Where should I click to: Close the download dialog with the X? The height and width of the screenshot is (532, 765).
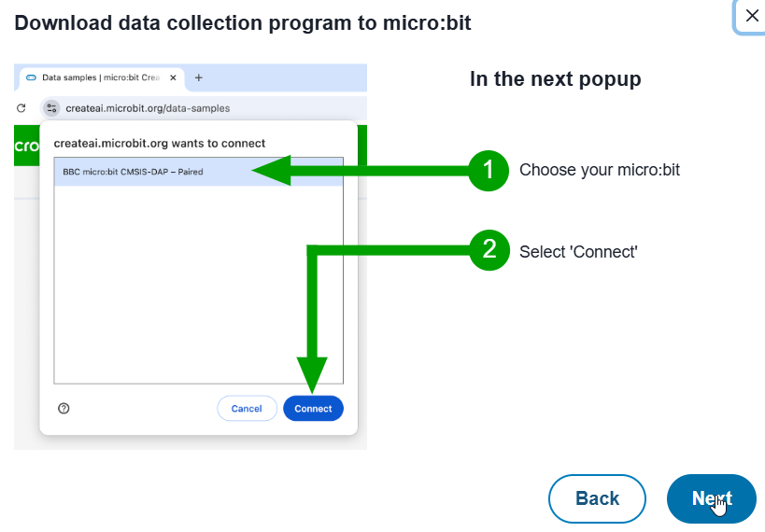click(x=751, y=16)
